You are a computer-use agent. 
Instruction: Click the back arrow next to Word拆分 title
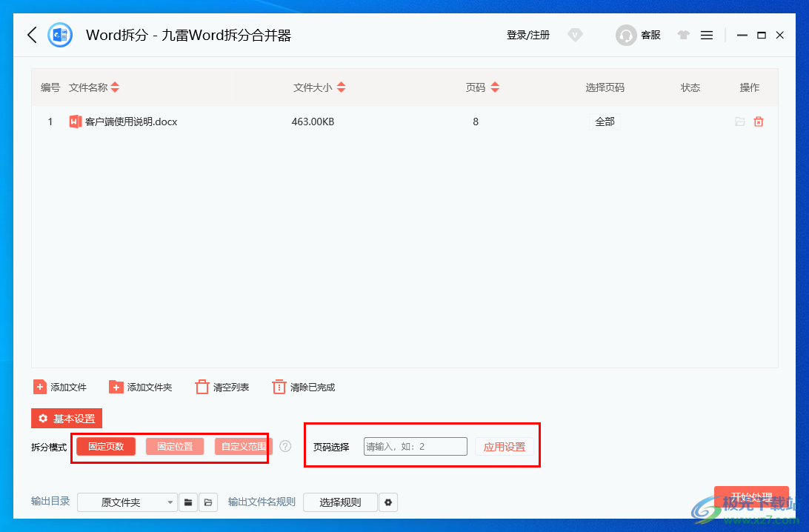coord(31,35)
